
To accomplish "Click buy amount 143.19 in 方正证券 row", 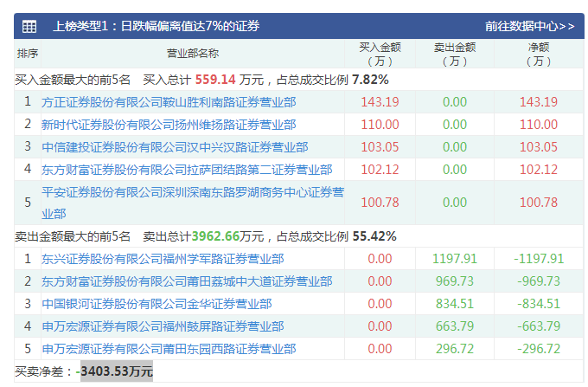I will [380, 102].
